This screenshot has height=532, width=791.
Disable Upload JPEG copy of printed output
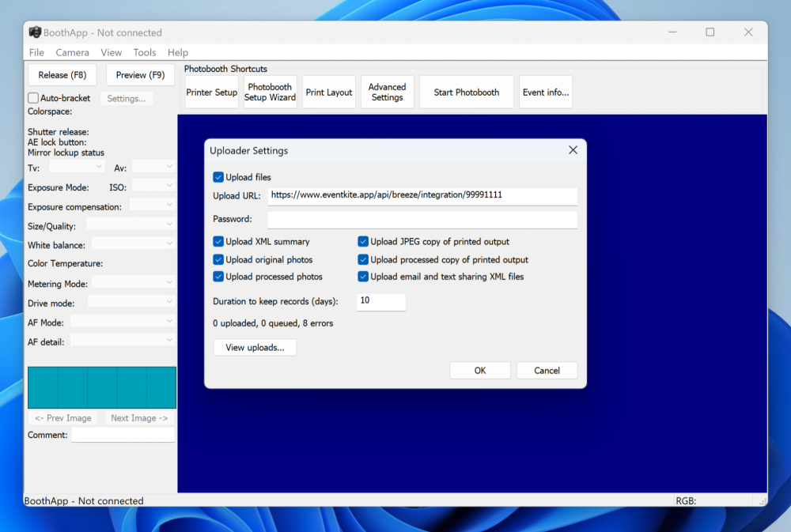click(364, 242)
